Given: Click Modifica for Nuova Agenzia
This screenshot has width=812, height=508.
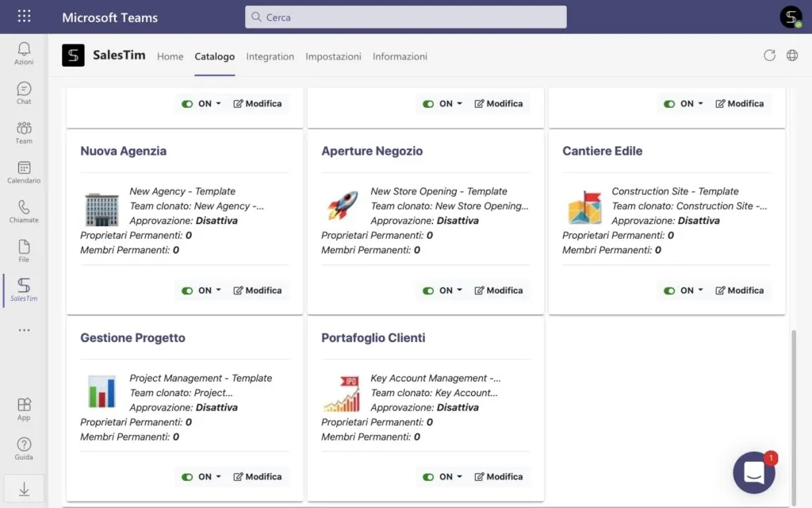Looking at the screenshot, I should click(x=258, y=291).
